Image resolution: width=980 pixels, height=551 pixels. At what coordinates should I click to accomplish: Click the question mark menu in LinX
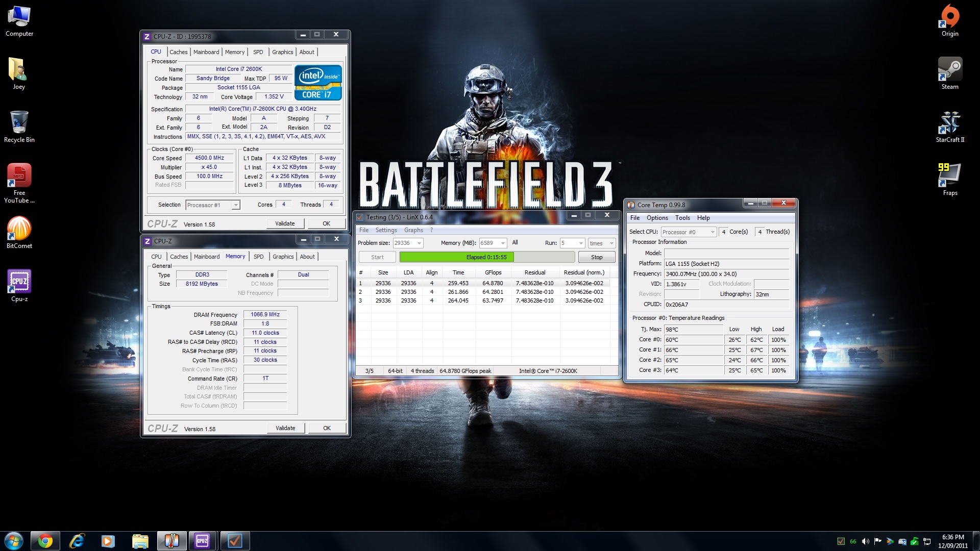(x=431, y=230)
